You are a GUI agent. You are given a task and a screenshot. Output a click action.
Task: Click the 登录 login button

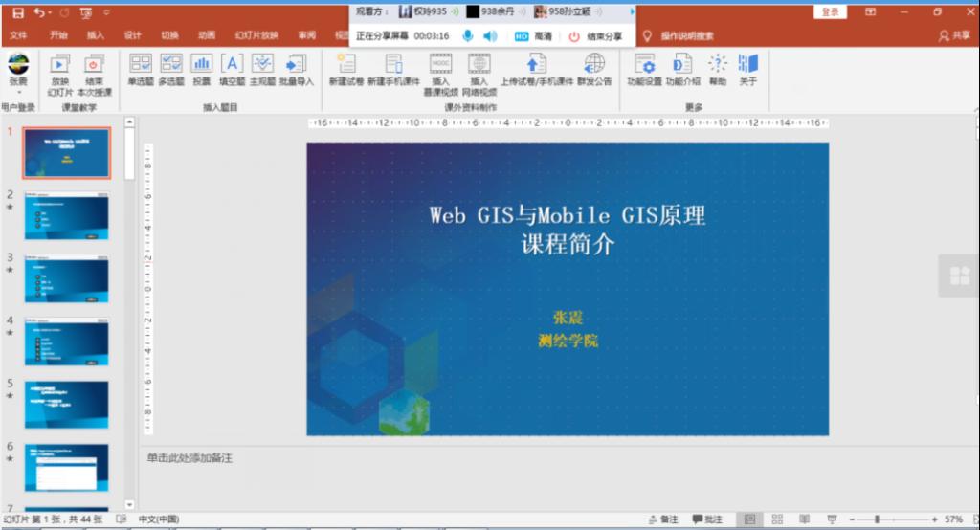tap(829, 11)
